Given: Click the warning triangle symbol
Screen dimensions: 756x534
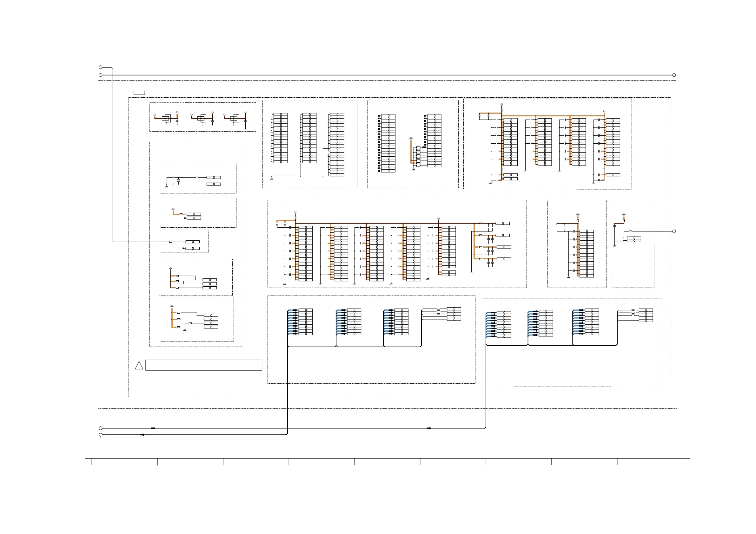Looking at the screenshot, I should (x=139, y=366).
